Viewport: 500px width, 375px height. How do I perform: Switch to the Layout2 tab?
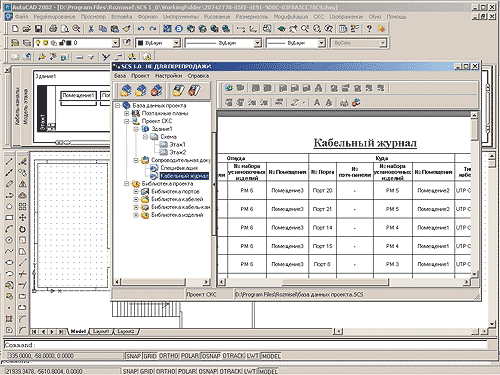click(126, 331)
